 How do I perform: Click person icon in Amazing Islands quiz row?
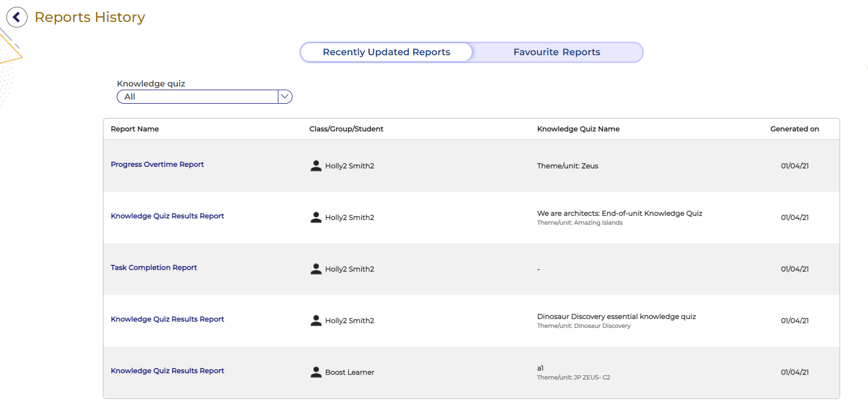[x=316, y=217]
